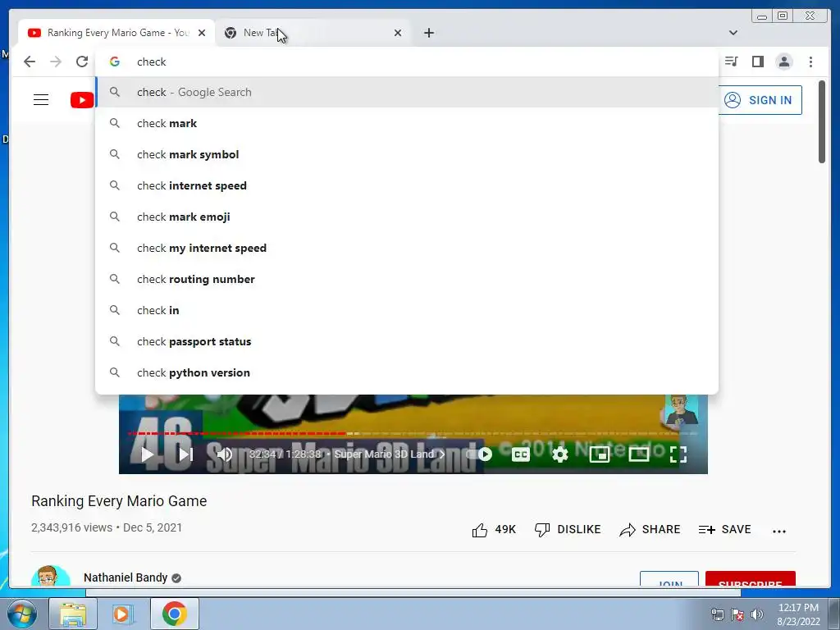Close the New Tab tab
This screenshot has height=630, width=840.
click(x=398, y=33)
